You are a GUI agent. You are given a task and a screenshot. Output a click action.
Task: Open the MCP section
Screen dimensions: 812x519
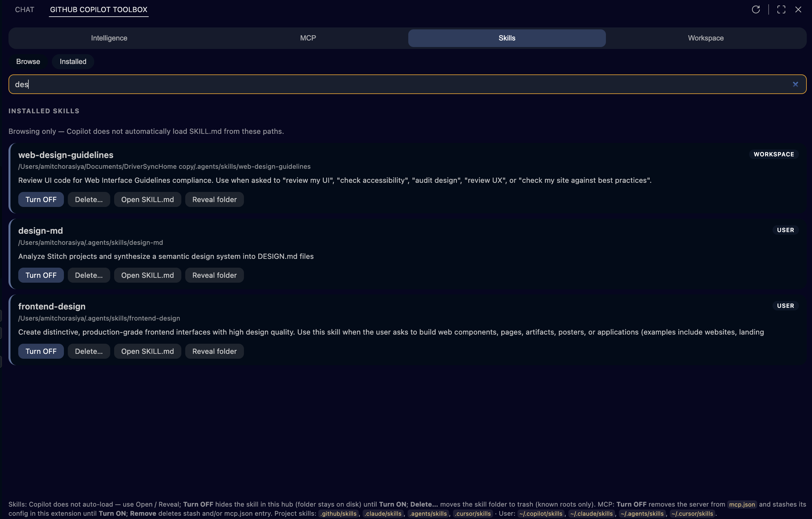pyautogui.click(x=307, y=38)
